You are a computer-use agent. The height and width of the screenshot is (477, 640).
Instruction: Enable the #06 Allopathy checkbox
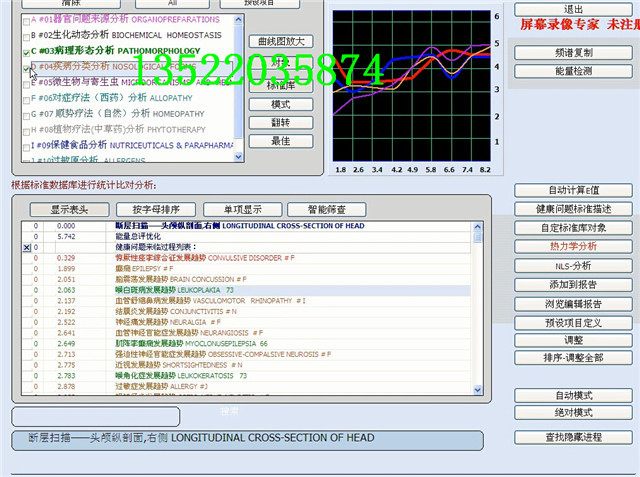pos(25,99)
